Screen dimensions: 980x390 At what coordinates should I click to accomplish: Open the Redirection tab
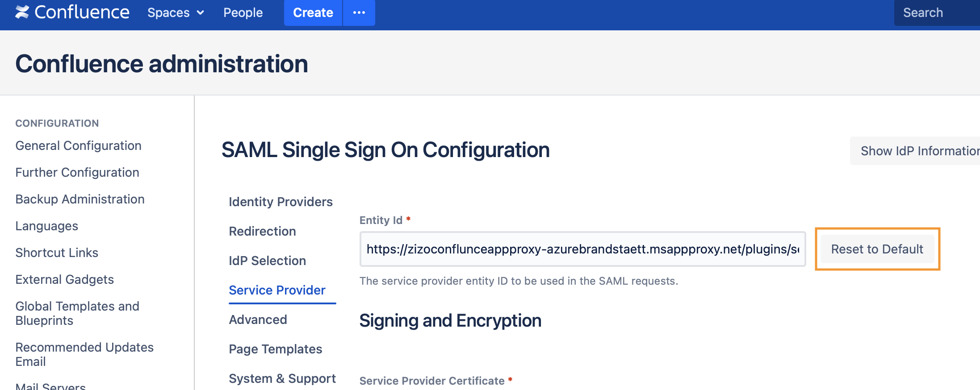tap(262, 231)
